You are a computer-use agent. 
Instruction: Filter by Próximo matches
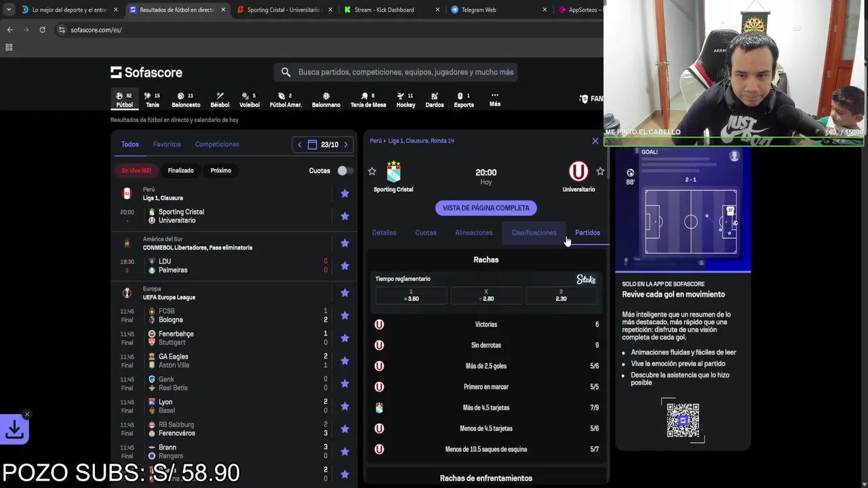(221, 171)
